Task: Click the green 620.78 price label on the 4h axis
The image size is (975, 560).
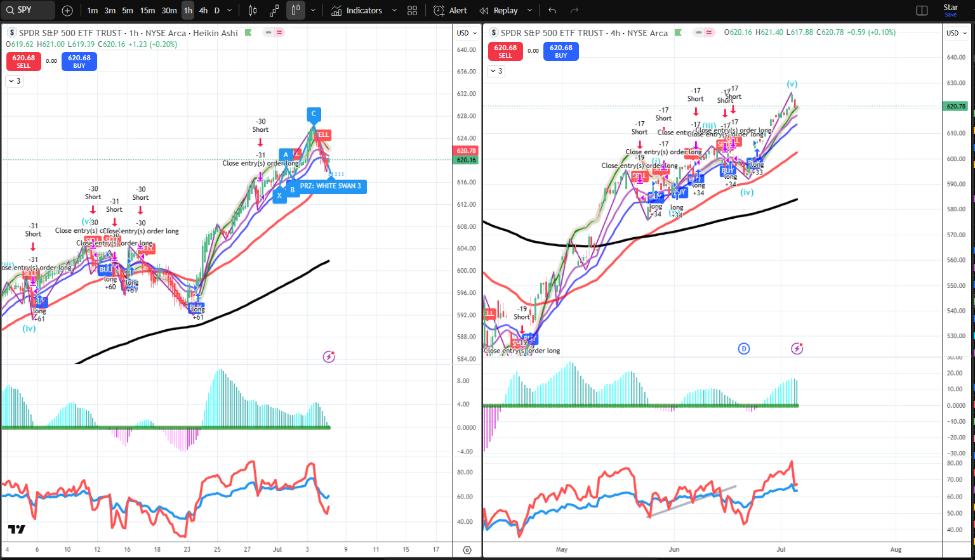Action: 956,107
